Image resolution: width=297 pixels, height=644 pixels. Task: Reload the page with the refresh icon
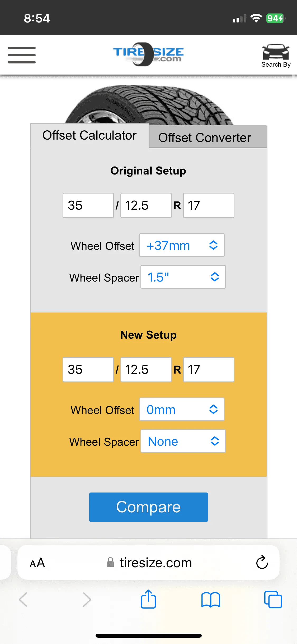pos(262,562)
